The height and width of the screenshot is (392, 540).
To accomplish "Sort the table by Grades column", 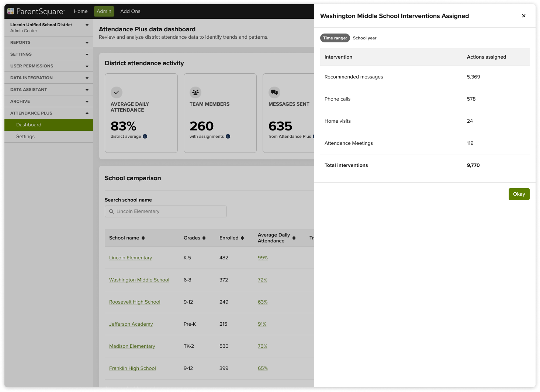I will point(204,238).
